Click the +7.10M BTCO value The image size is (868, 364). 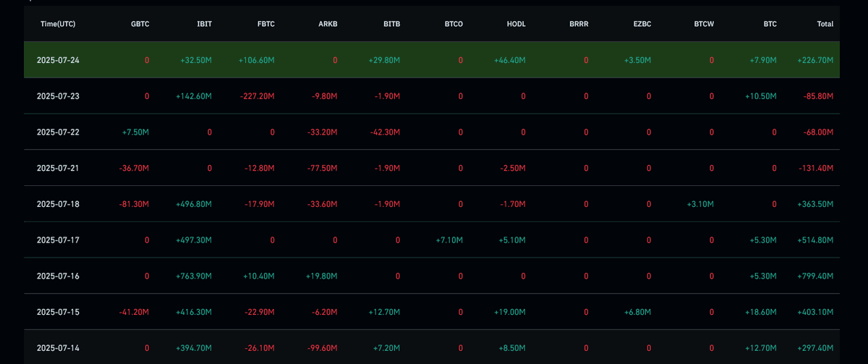449,240
